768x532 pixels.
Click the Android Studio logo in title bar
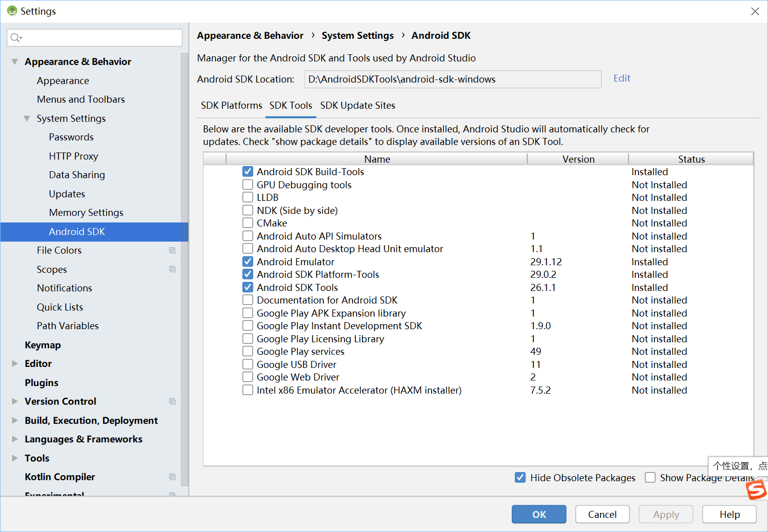12,11
